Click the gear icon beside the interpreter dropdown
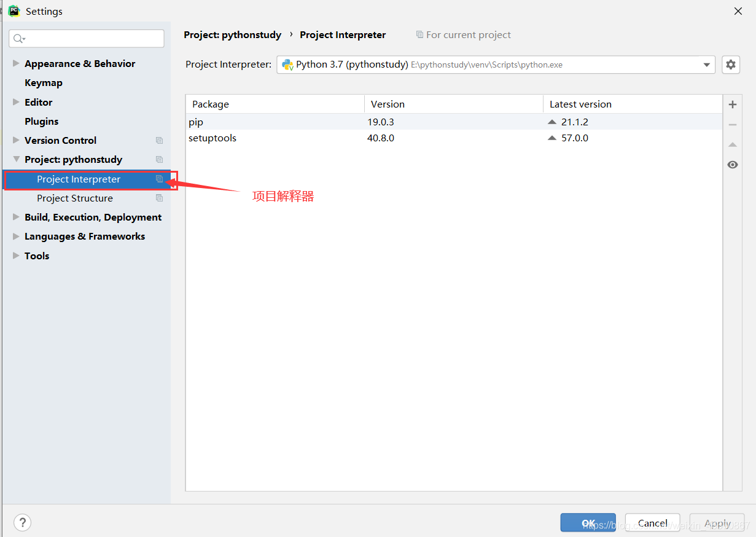 click(x=730, y=65)
